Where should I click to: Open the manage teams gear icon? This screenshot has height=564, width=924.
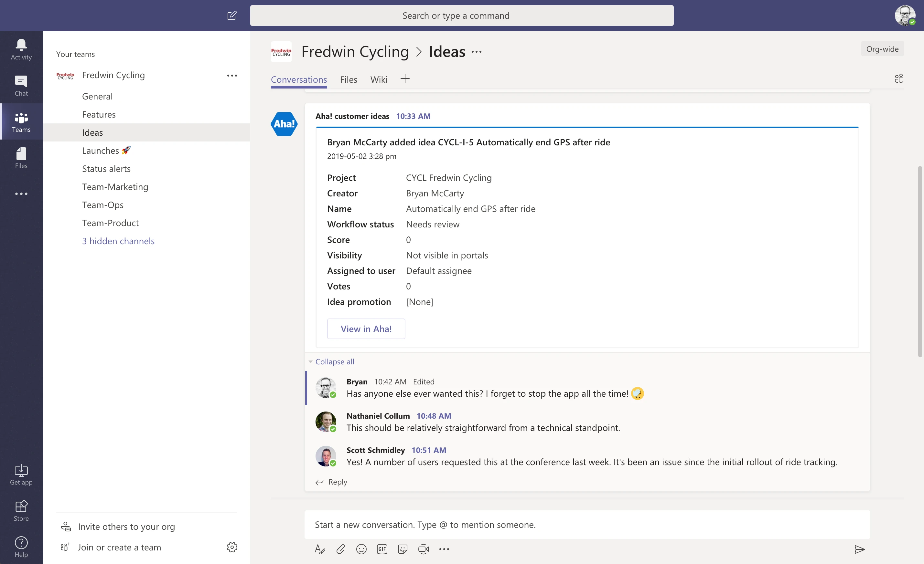[232, 547]
